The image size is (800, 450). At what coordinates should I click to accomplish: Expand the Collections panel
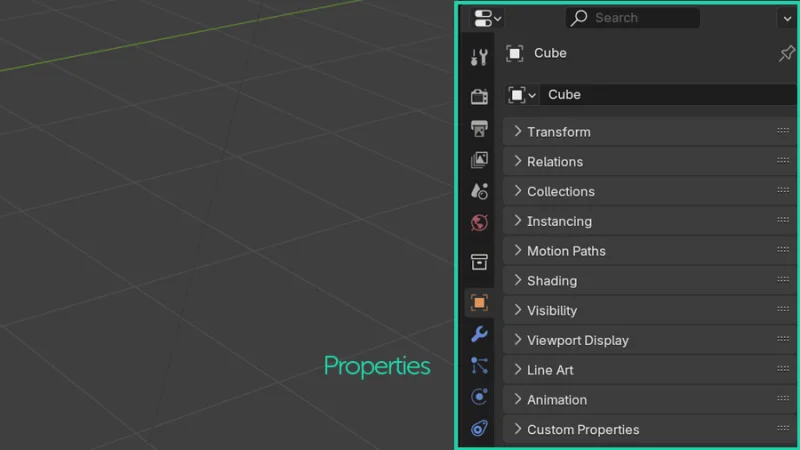tap(649, 191)
